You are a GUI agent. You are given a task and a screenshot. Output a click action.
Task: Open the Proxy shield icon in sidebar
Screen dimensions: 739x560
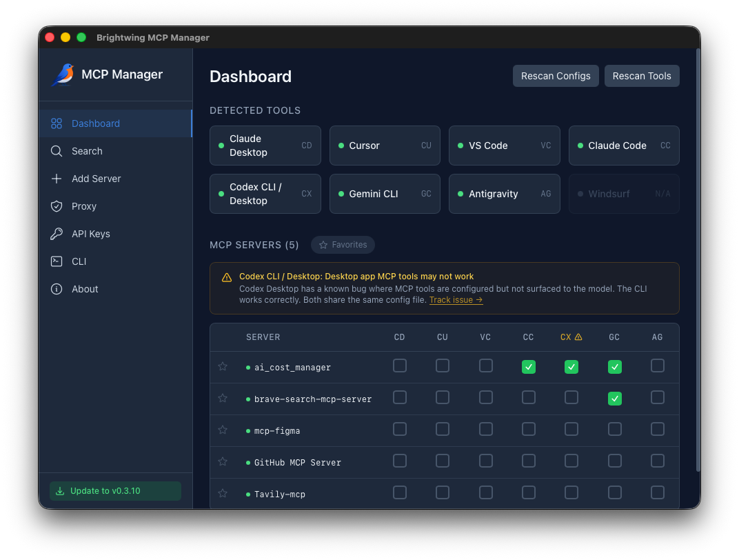[56, 206]
